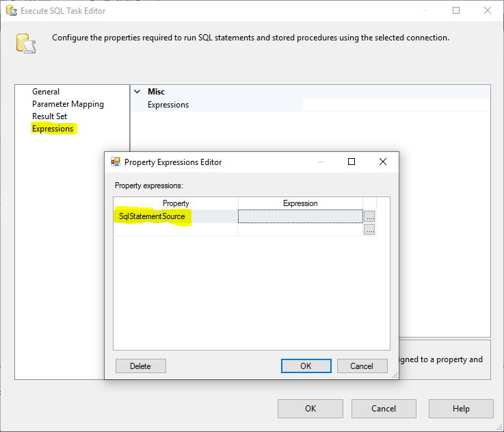Viewport: 504px width, 432px height.
Task: Select the General page
Action: tap(46, 92)
